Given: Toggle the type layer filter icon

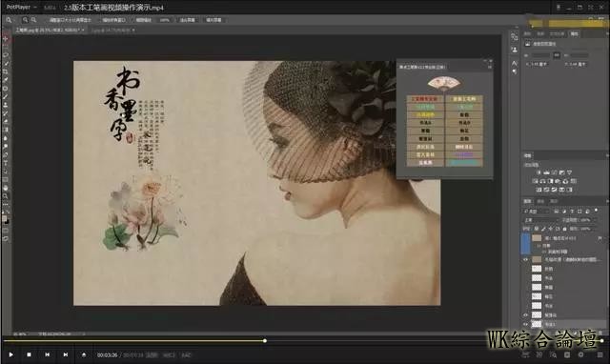Looking at the screenshot, I should [572, 211].
